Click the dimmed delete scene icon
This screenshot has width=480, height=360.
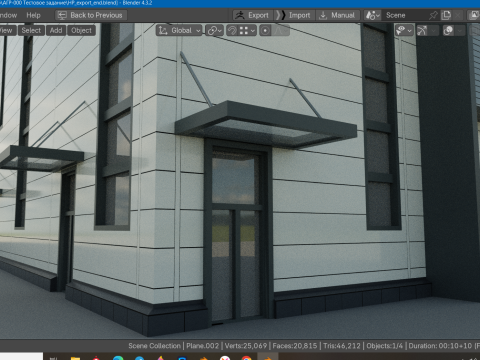point(459,15)
